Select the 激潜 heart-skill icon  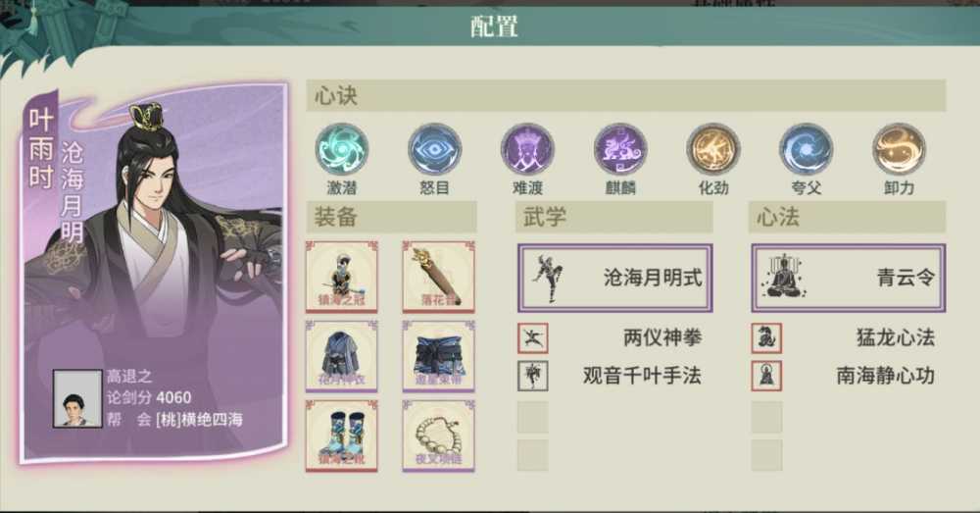(x=341, y=149)
